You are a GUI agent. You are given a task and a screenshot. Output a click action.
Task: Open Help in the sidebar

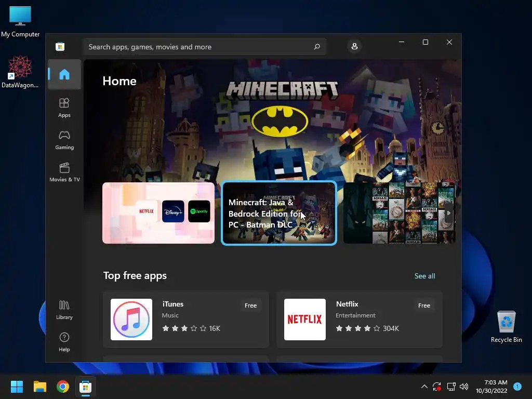tap(64, 342)
